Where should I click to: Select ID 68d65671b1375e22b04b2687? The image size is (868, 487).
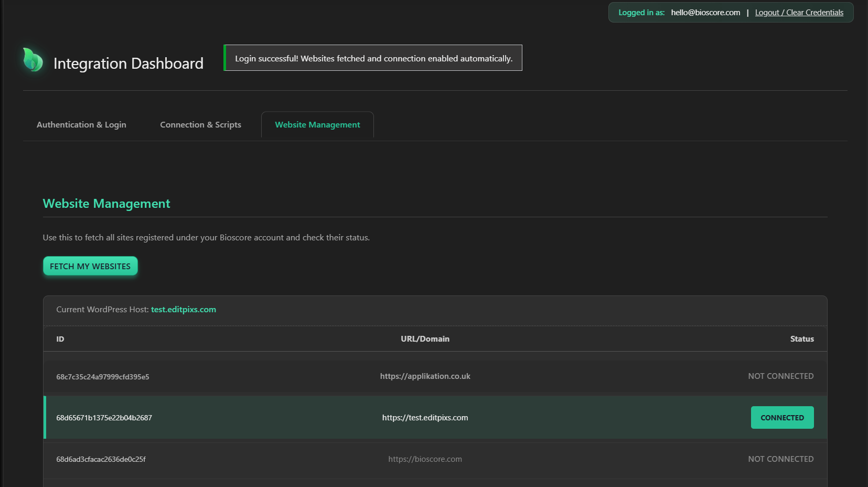[x=104, y=418]
